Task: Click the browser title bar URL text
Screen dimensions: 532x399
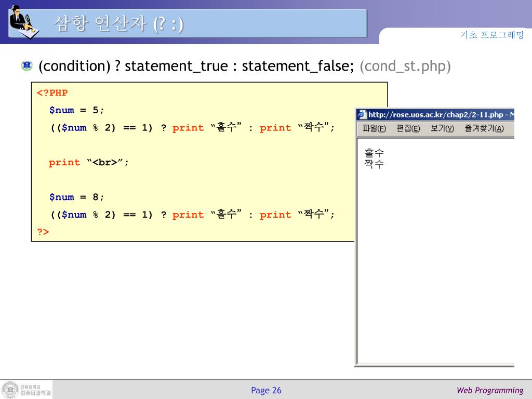Action: coord(441,115)
